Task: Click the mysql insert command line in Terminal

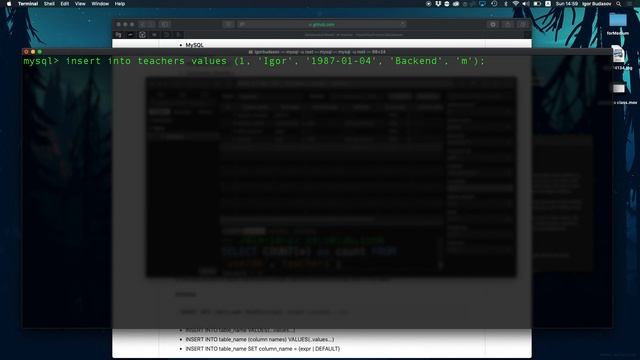Action: pos(254,61)
